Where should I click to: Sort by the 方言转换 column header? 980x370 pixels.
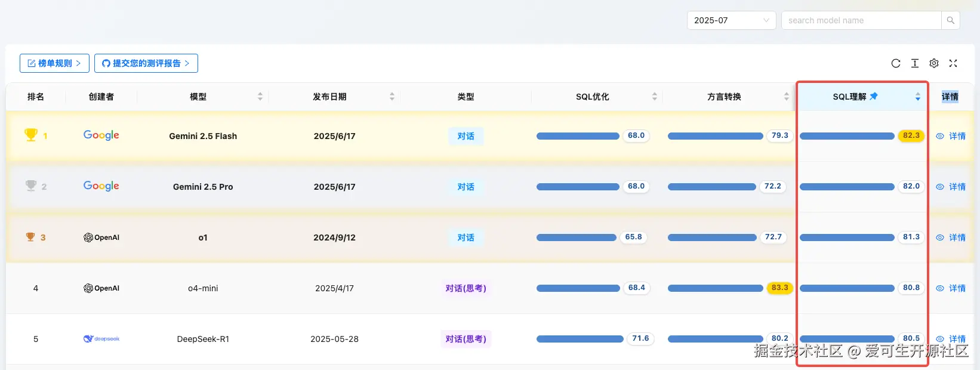pyautogui.click(x=787, y=97)
